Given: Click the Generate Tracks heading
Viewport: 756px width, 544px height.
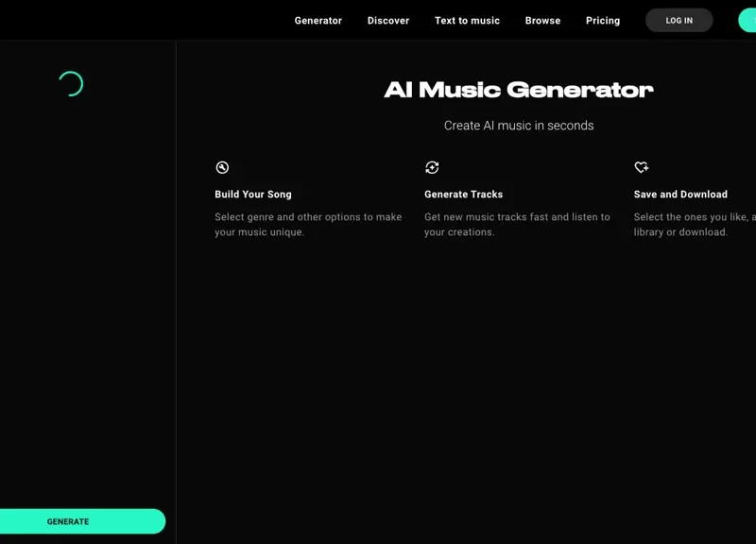Looking at the screenshot, I should 463,195.
